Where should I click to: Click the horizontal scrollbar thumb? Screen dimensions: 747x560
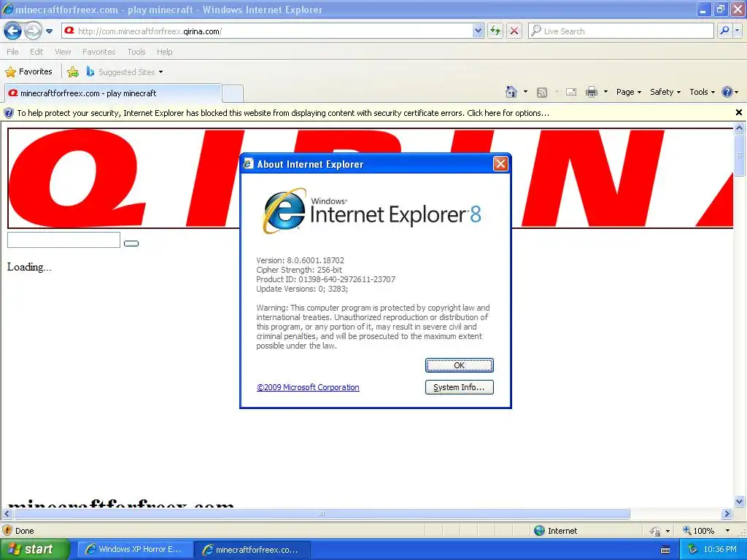point(322,514)
